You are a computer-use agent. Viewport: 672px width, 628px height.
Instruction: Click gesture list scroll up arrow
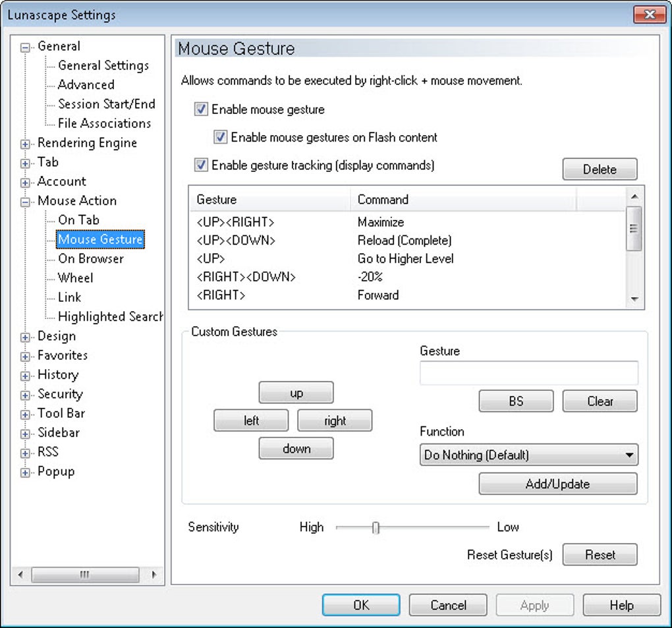(x=634, y=196)
